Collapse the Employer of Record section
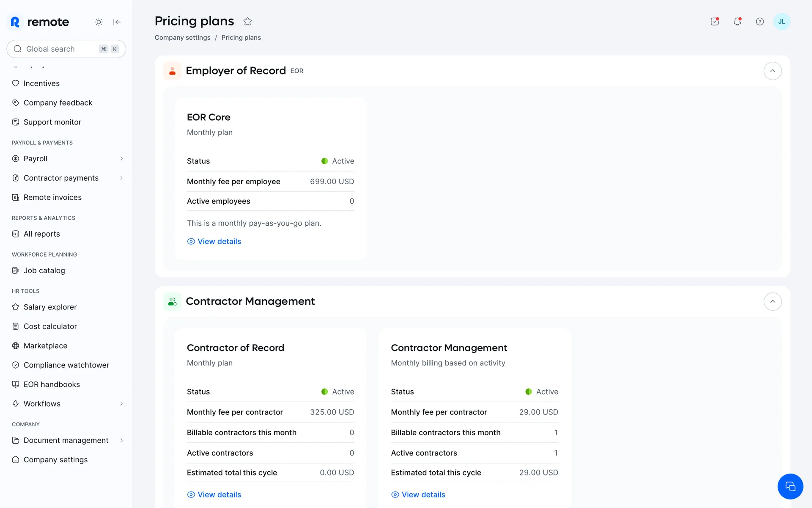The image size is (812, 508). (x=772, y=71)
